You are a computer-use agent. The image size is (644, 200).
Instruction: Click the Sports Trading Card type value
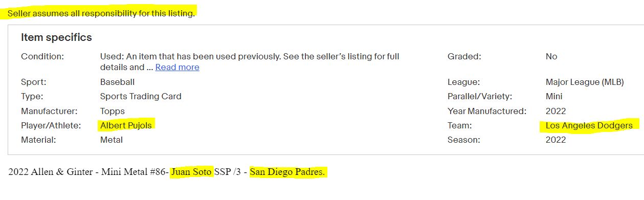click(141, 96)
